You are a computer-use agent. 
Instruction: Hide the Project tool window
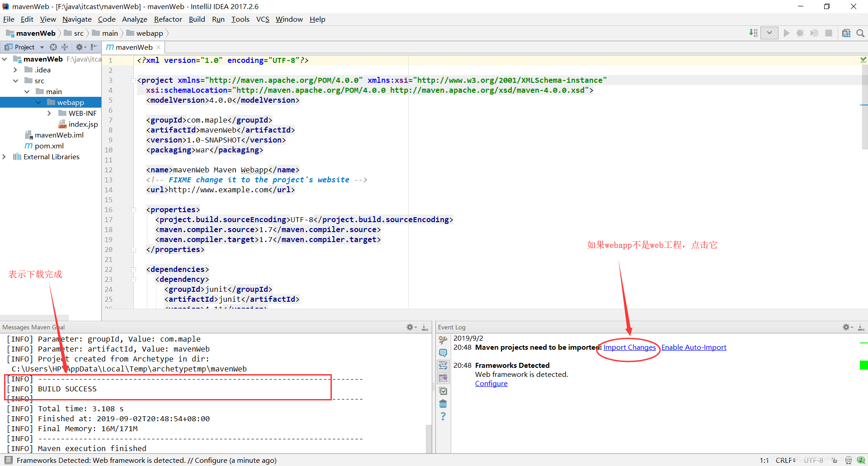(94, 47)
